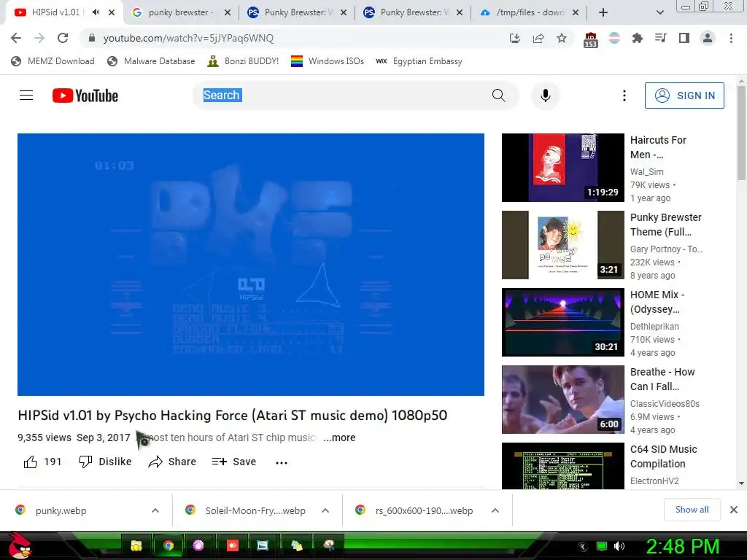
Task: Click the volume icon in system tray
Action: click(x=619, y=546)
